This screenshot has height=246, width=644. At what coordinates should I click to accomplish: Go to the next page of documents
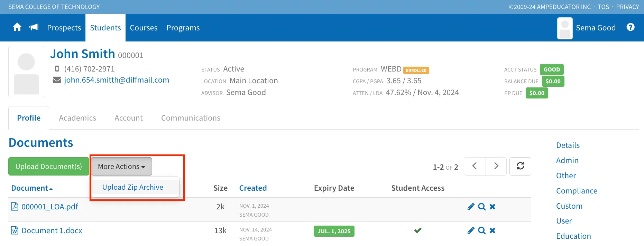496,166
